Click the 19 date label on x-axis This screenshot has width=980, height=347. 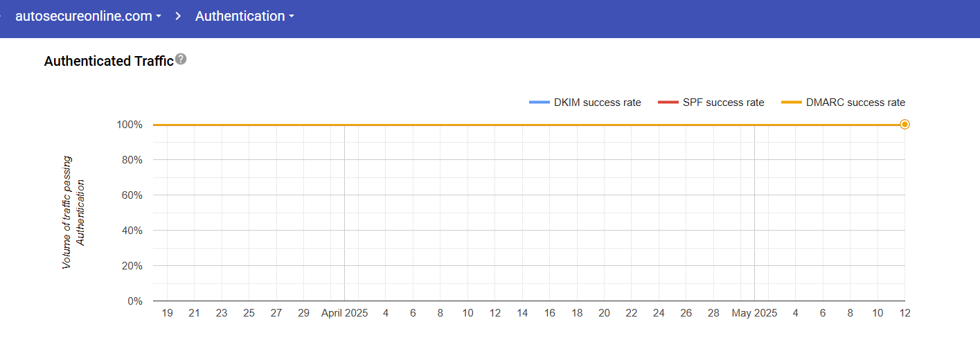[167, 313]
